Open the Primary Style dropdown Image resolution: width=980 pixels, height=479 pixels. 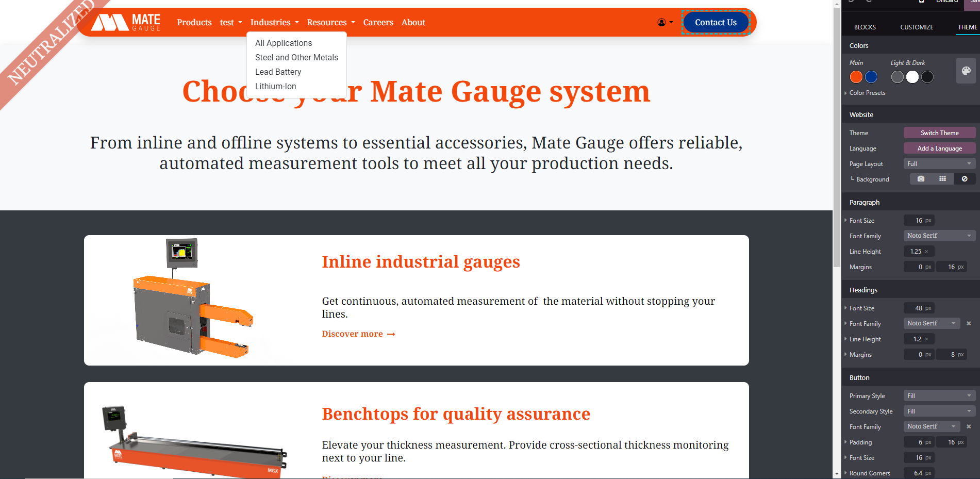(939, 395)
